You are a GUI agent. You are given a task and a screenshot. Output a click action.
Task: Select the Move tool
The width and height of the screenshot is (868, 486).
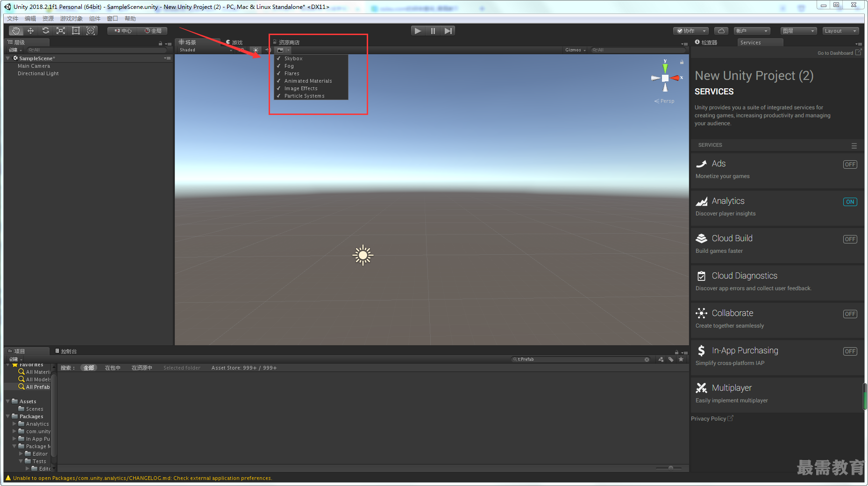pyautogui.click(x=31, y=31)
